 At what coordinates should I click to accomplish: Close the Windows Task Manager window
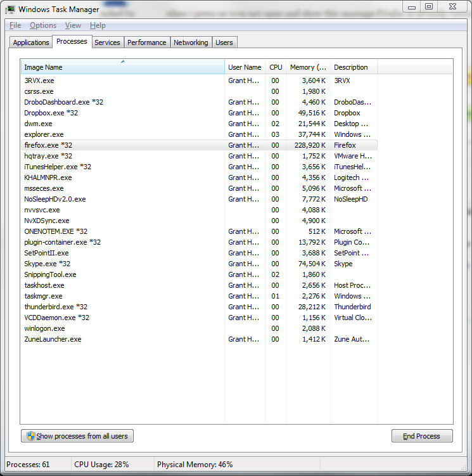(x=452, y=7)
